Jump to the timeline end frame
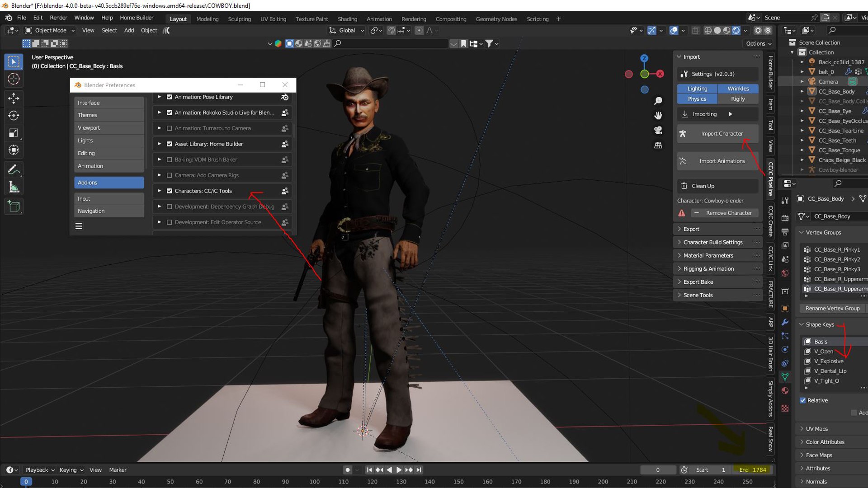This screenshot has height=488, width=868. (x=419, y=470)
